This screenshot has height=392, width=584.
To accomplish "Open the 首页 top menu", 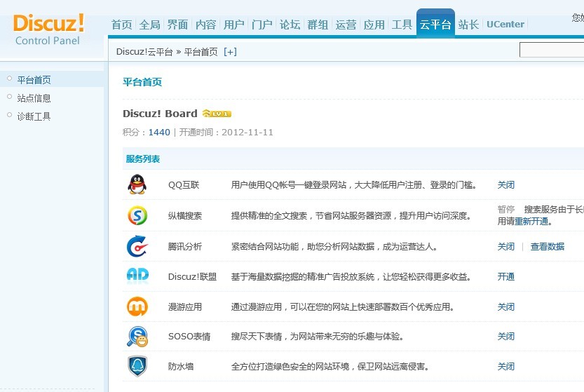I will pos(122,25).
